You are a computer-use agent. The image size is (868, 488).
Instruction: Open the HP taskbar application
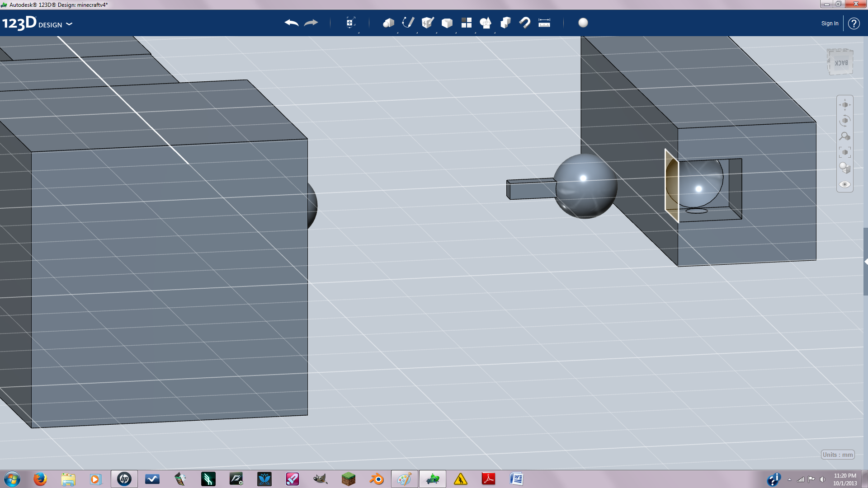coord(124,479)
